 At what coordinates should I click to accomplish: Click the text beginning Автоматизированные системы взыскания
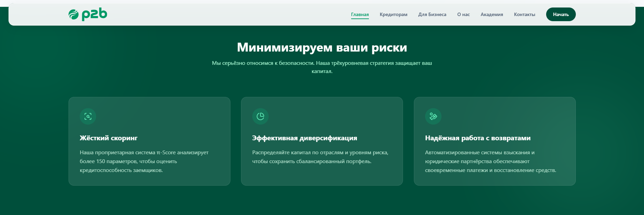tap(491, 161)
